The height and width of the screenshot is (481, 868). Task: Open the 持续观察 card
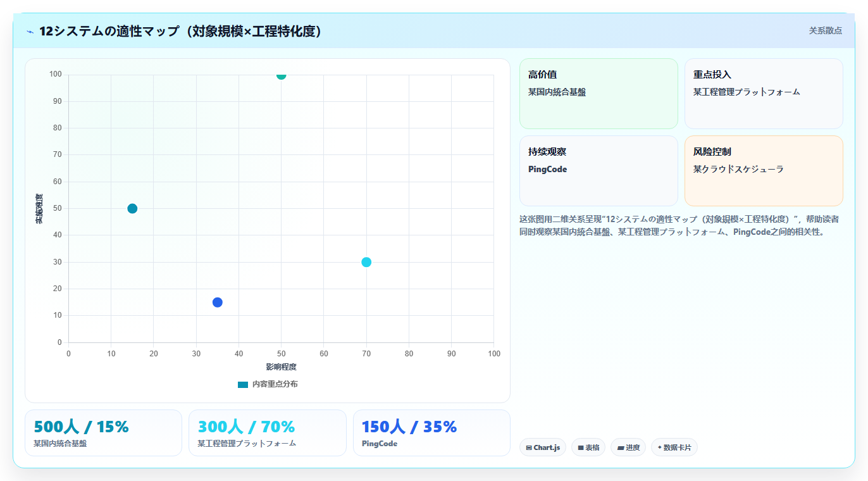pyautogui.click(x=598, y=171)
